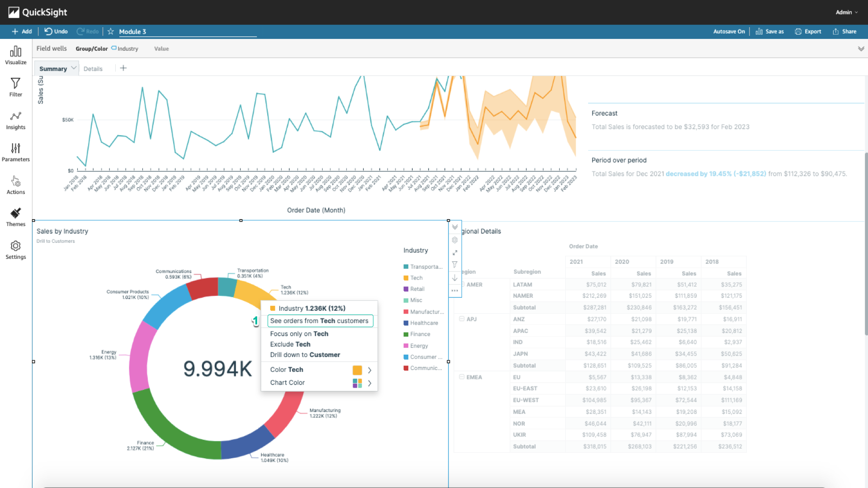Screen dimensions: 868x488
Task: Undo the last change
Action: pos(56,32)
